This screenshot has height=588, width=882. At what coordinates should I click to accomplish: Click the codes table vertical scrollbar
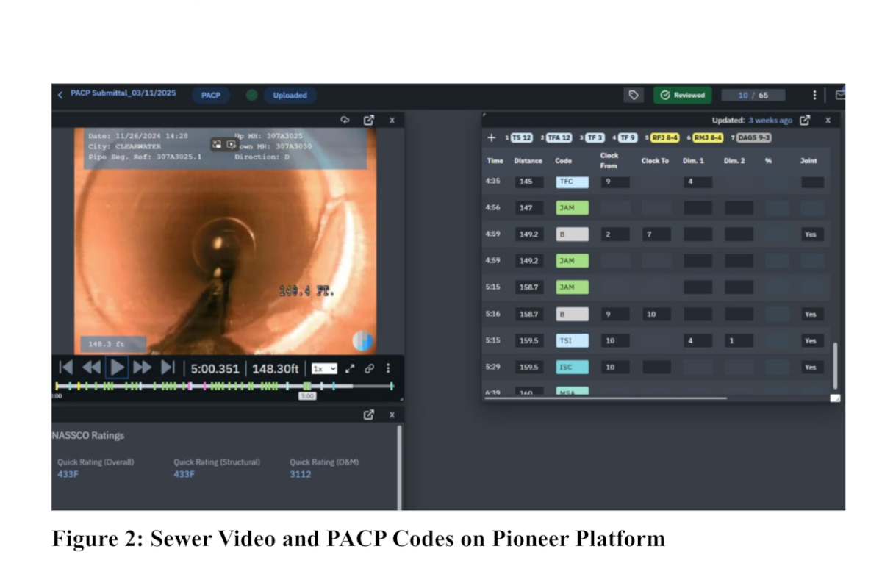[x=834, y=365]
